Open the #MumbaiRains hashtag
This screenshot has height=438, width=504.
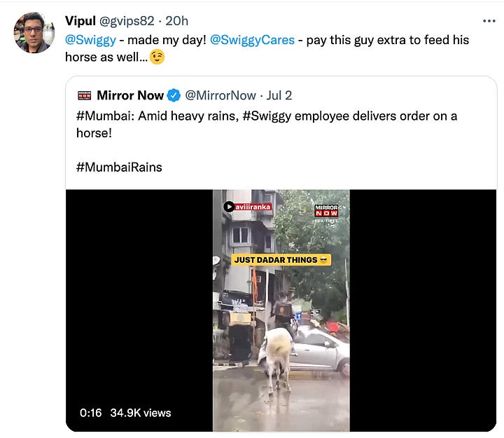[119, 167]
